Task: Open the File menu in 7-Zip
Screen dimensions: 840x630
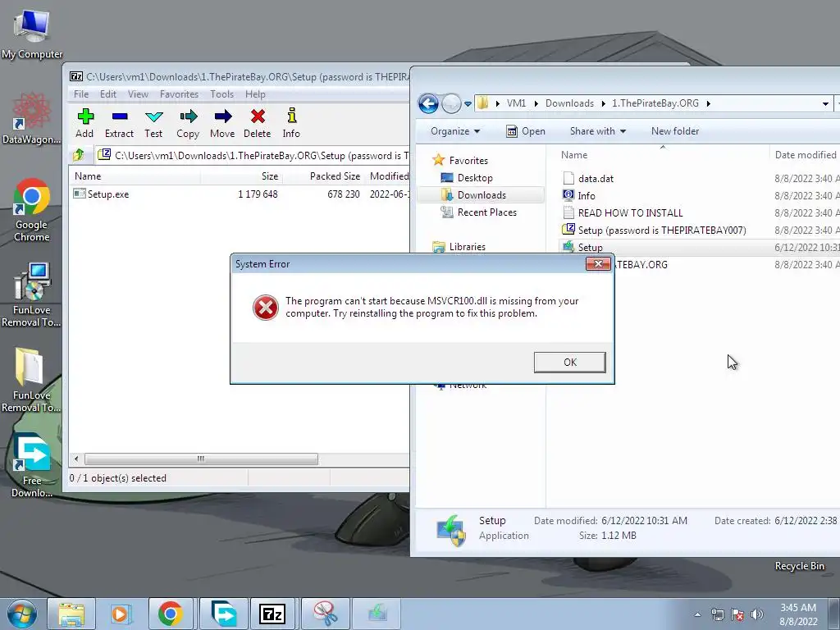Action: pos(81,94)
